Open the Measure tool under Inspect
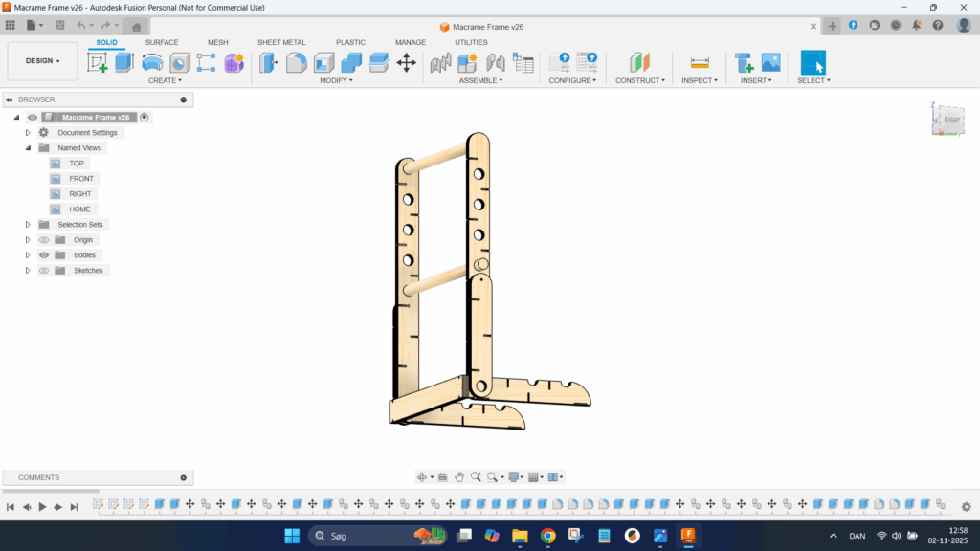Viewport: 980px width, 551px height. (700, 63)
